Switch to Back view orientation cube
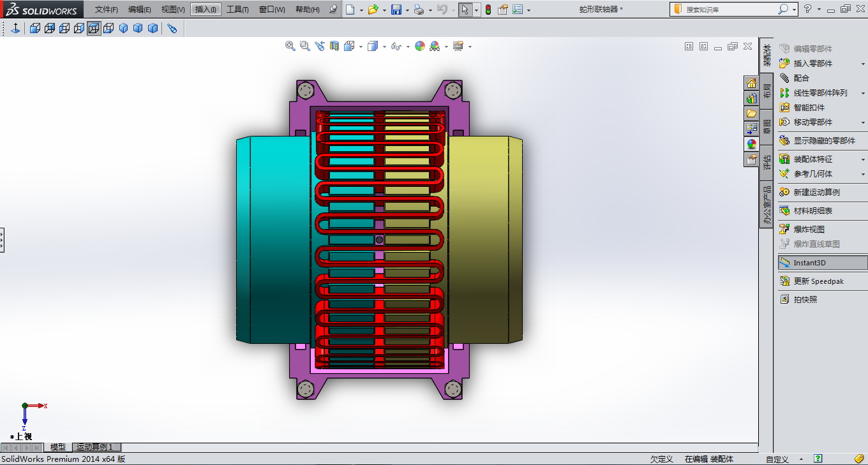 (x=50, y=28)
